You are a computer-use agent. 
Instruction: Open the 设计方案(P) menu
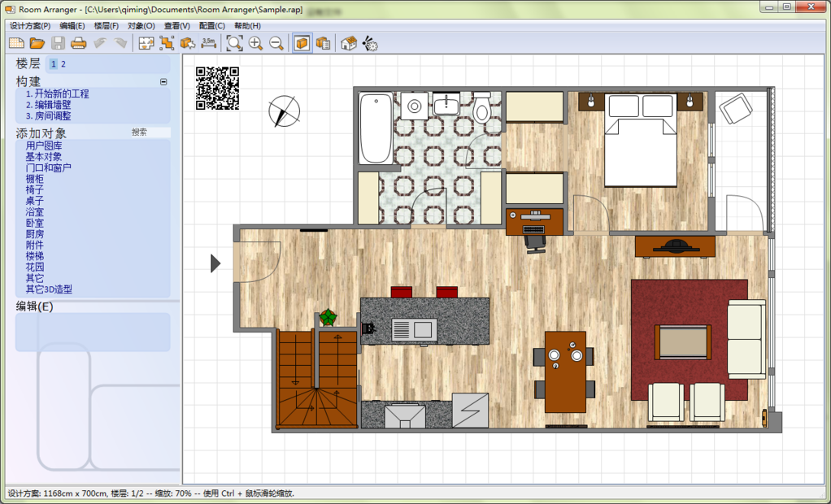(29, 26)
